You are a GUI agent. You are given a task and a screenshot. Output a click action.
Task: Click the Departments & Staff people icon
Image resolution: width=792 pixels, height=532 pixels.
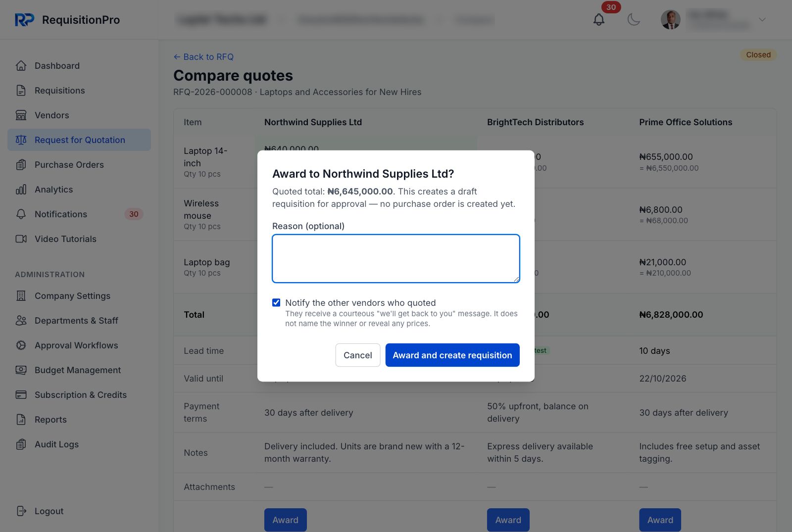[x=21, y=321]
